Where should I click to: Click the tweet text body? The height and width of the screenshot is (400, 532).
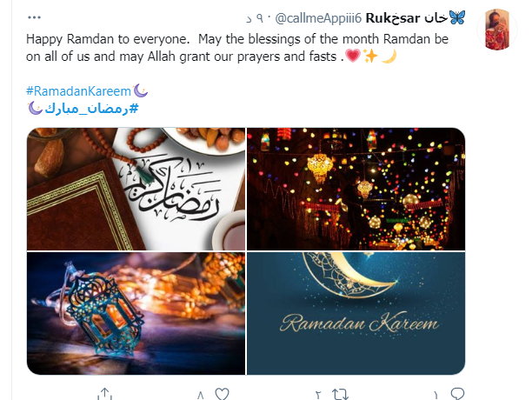pyautogui.click(x=237, y=48)
